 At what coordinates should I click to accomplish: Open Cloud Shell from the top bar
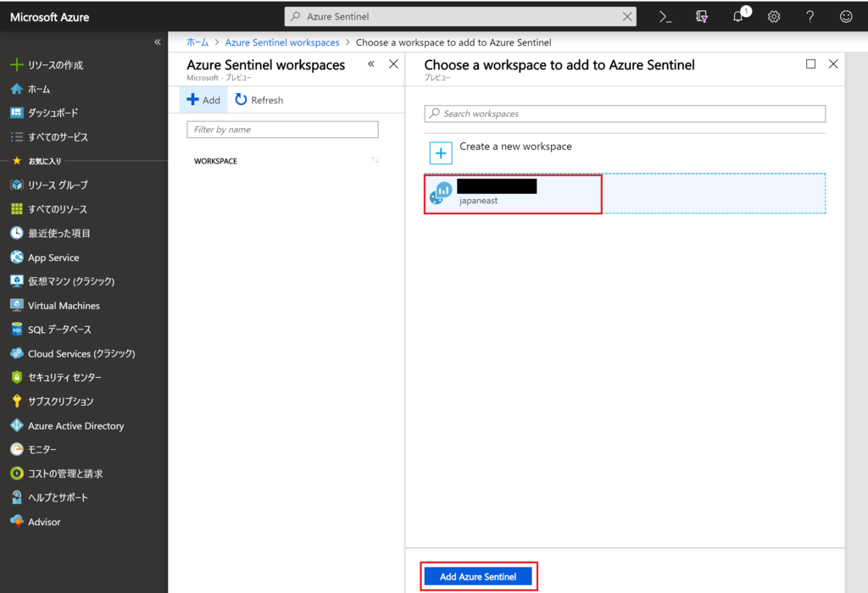point(665,17)
